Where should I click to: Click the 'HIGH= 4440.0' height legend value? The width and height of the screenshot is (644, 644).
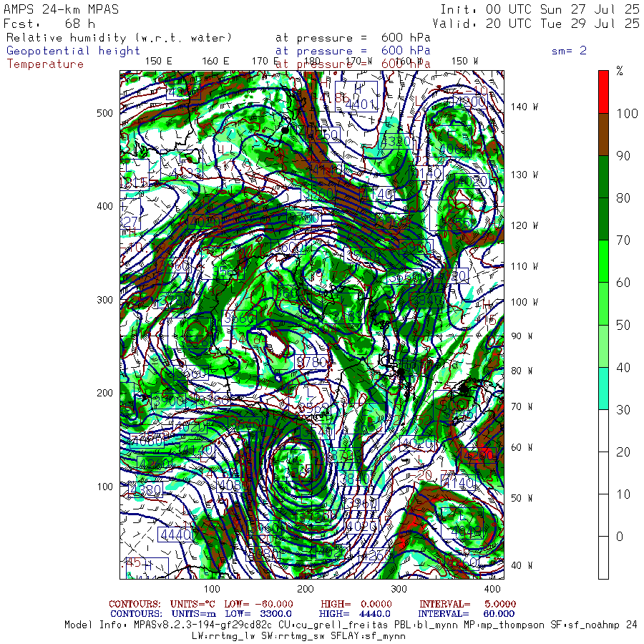coord(354,614)
